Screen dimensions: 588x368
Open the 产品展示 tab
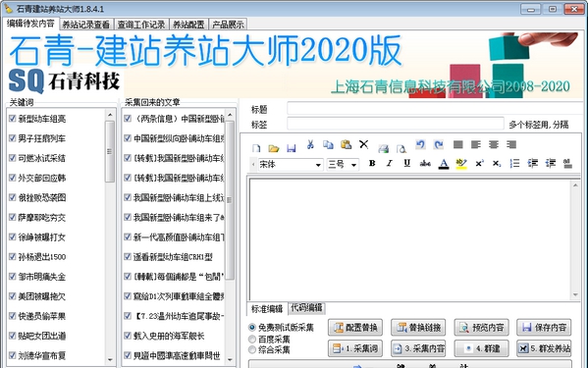[x=228, y=25]
